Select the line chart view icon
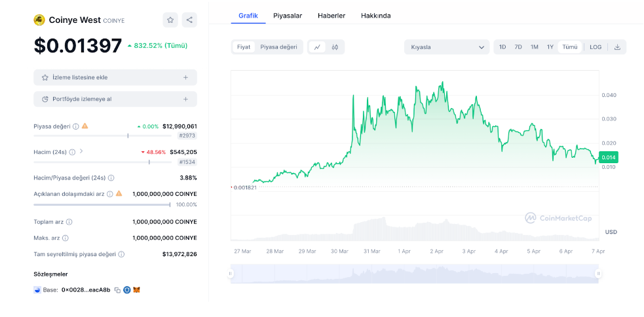644x317 pixels. [317, 47]
